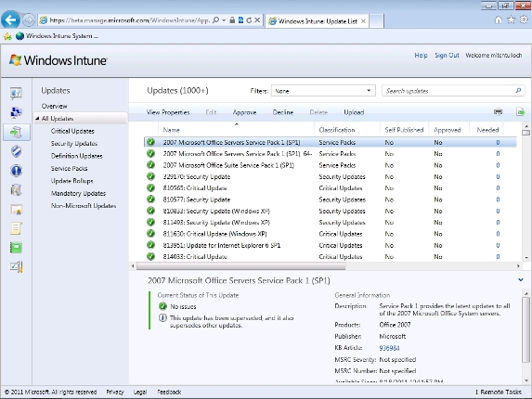Screen dimensions: 532x399
Task: Click the search magnifier in updates box
Action: point(518,91)
